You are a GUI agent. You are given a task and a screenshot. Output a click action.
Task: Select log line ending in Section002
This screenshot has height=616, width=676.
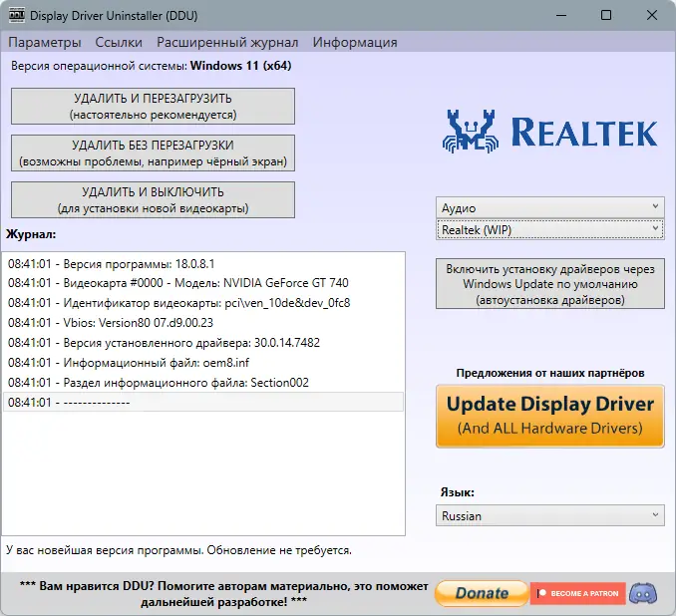click(203, 382)
